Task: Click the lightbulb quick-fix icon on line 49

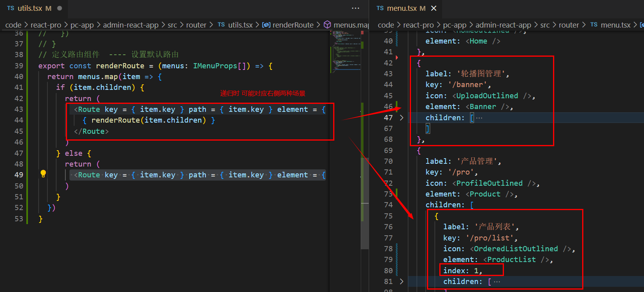Action: (x=43, y=174)
